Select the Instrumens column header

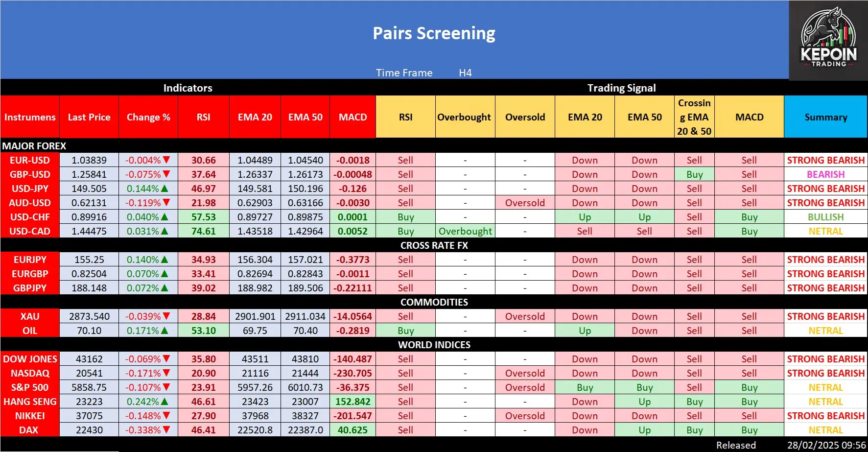[x=30, y=117]
